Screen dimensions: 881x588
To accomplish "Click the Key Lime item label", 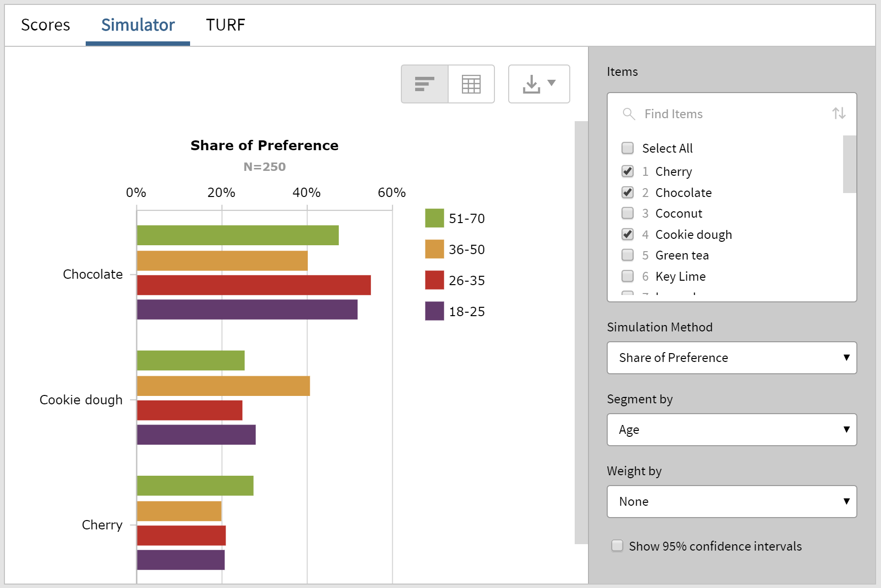I will [680, 276].
